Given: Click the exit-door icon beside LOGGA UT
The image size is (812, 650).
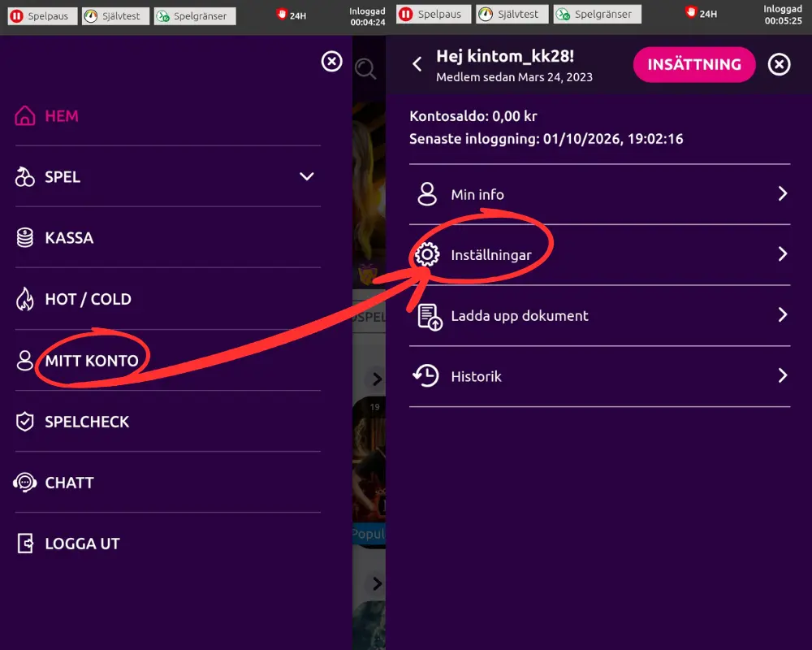Looking at the screenshot, I should coord(25,544).
